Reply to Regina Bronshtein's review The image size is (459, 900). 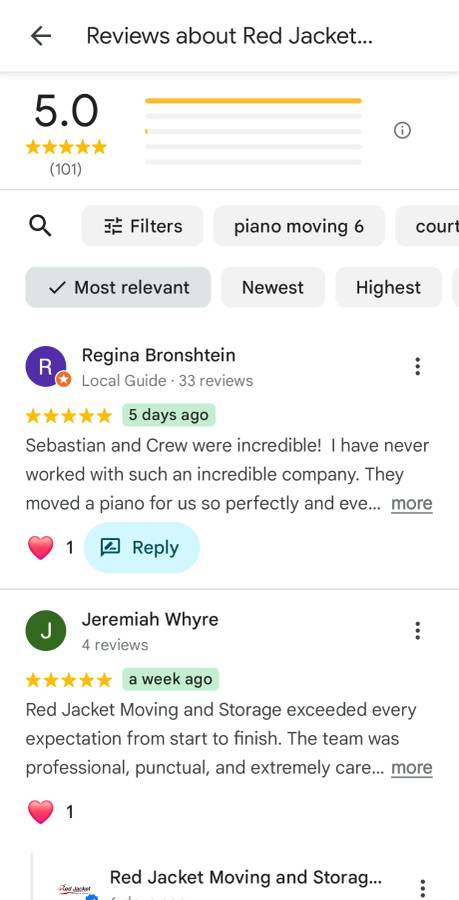142,548
